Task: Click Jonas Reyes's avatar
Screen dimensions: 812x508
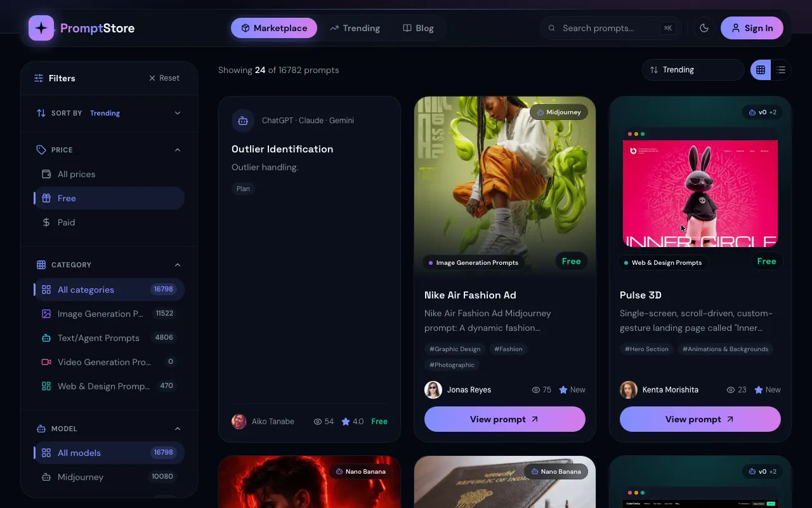Action: (x=433, y=390)
